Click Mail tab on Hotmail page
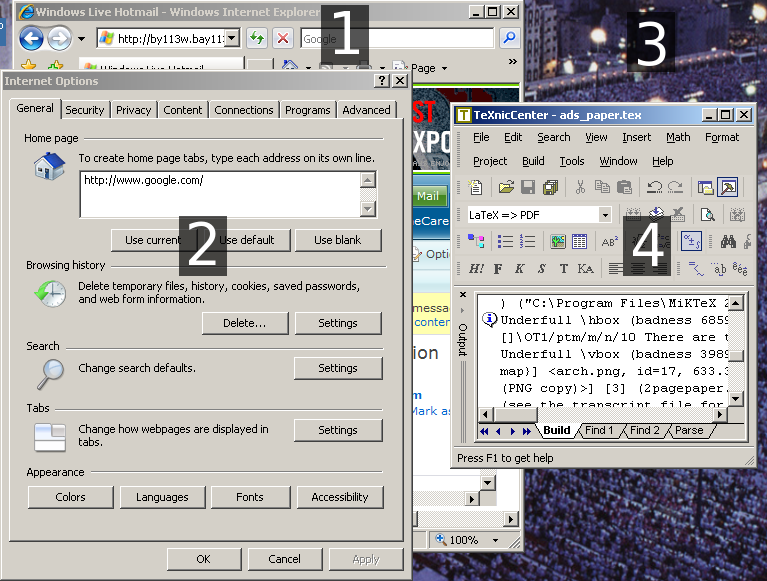This screenshot has height=581, width=767. (428, 196)
